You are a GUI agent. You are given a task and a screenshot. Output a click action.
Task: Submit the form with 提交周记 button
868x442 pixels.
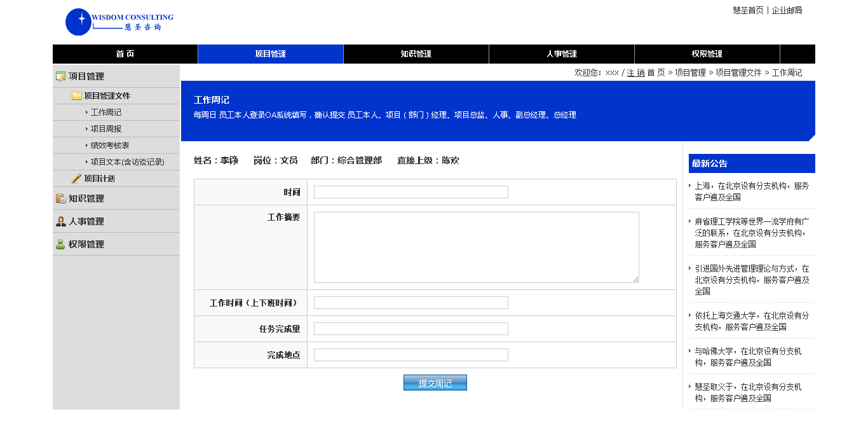point(435,383)
